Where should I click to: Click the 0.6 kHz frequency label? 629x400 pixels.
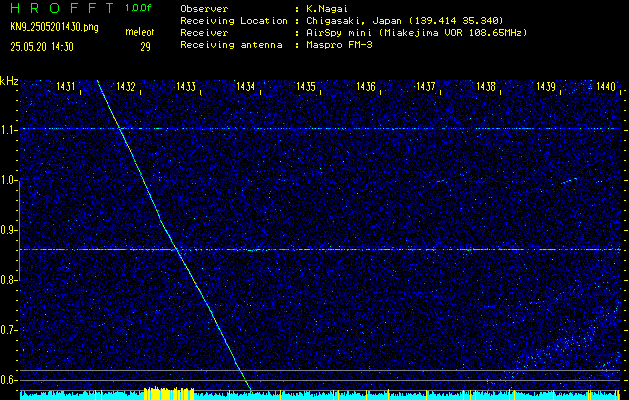pyautogui.click(x=6, y=380)
